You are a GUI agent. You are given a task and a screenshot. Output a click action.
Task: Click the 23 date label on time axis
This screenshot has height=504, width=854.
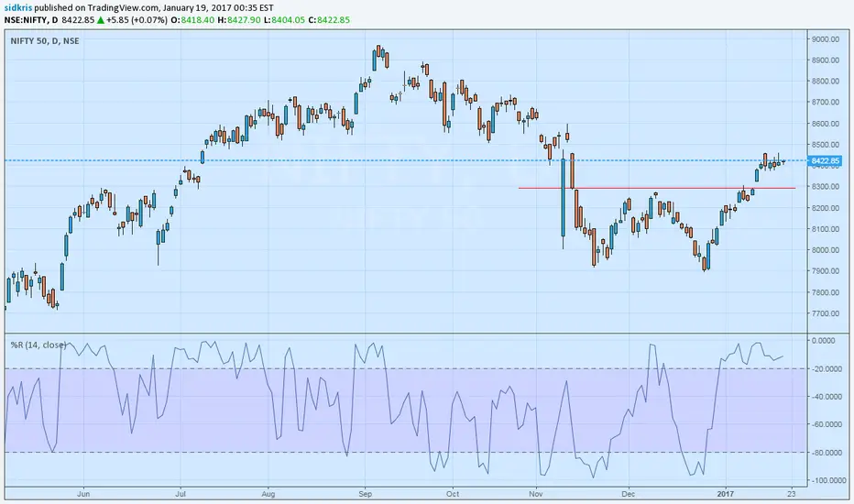(x=791, y=494)
